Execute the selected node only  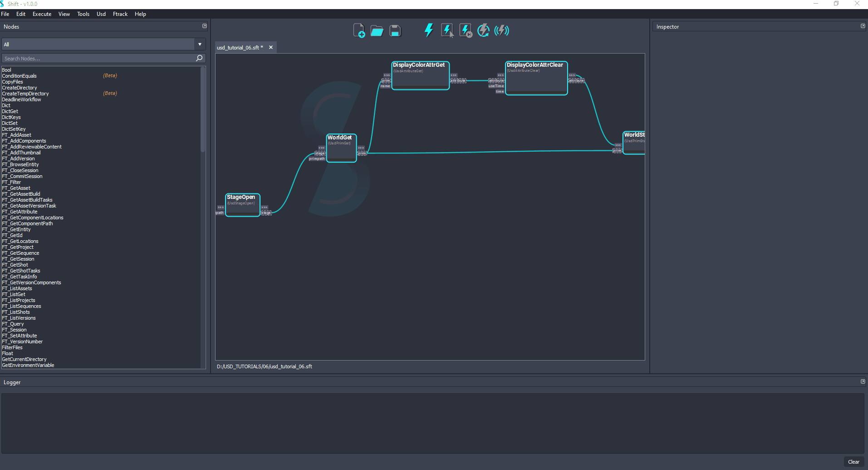click(x=447, y=30)
